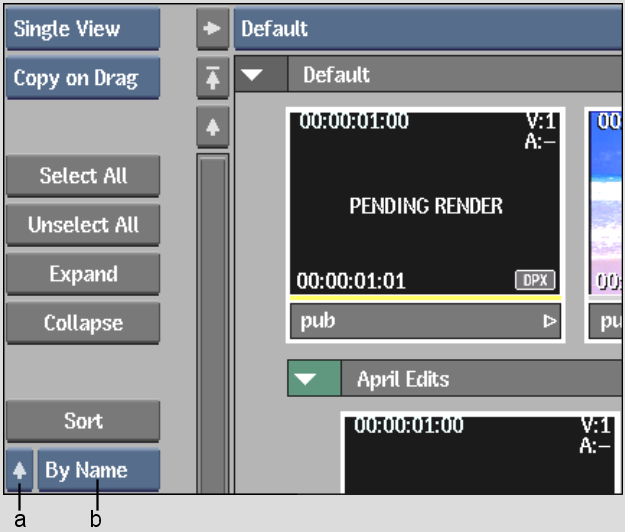Click the Sort button
Screen dimensions: 625x532
click(83, 421)
